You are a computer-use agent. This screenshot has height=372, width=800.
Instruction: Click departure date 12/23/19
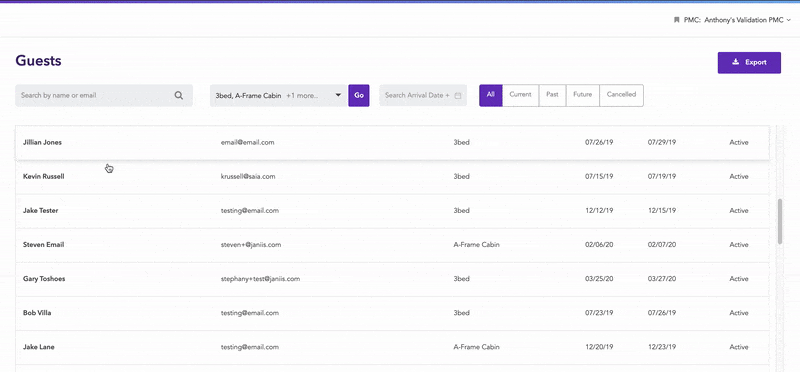[x=662, y=347]
